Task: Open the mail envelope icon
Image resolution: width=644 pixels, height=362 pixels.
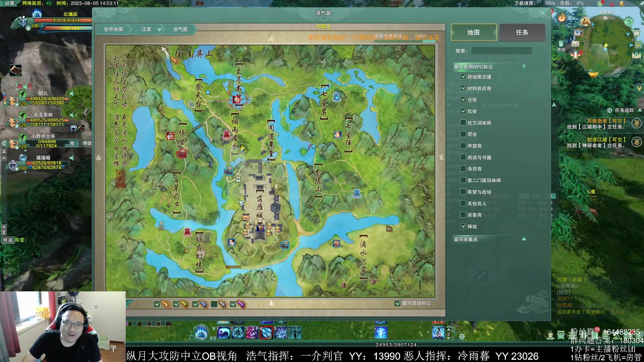Action: point(576,44)
